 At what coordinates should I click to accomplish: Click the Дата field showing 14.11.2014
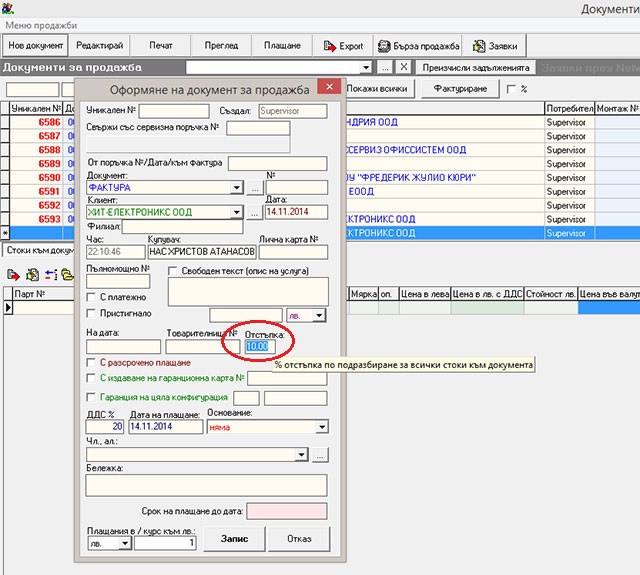point(296,212)
